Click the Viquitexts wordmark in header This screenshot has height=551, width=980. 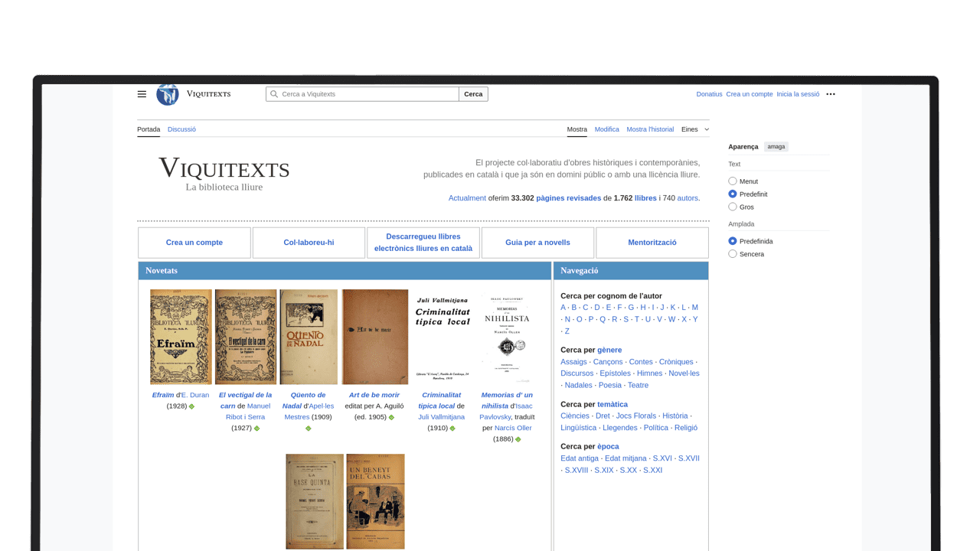208,93
